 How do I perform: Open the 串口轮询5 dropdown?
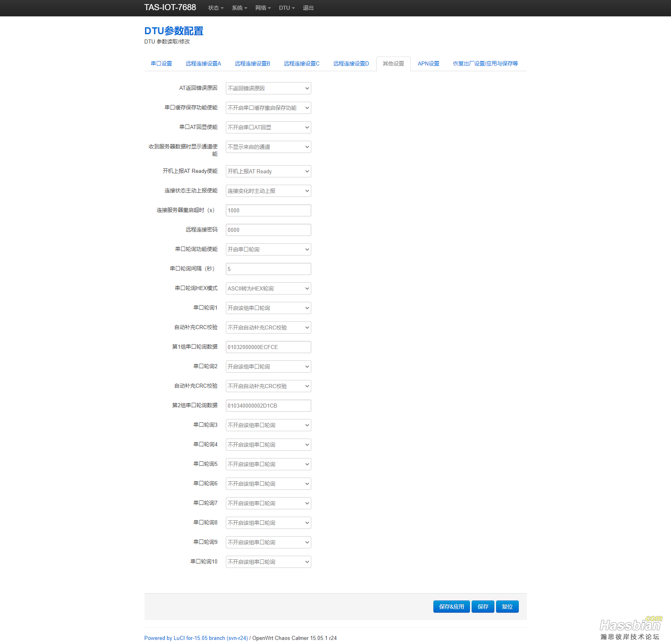tap(269, 464)
